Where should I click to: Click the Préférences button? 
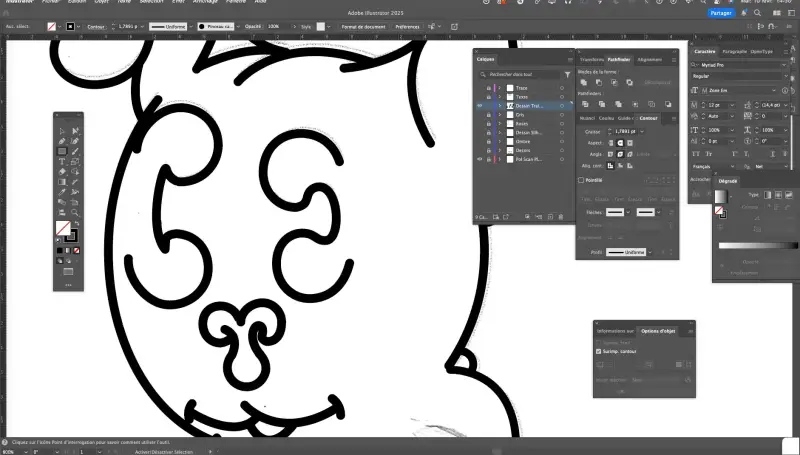[408, 27]
